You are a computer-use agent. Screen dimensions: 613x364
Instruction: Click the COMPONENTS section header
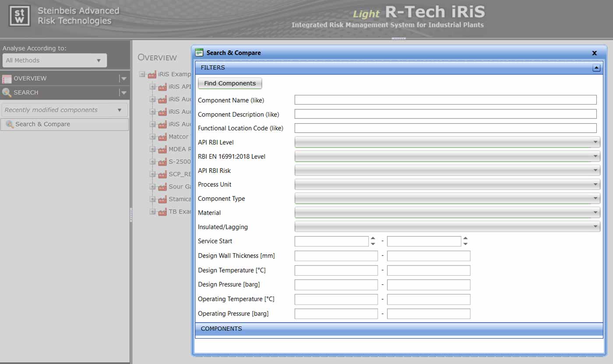pyautogui.click(x=399, y=329)
